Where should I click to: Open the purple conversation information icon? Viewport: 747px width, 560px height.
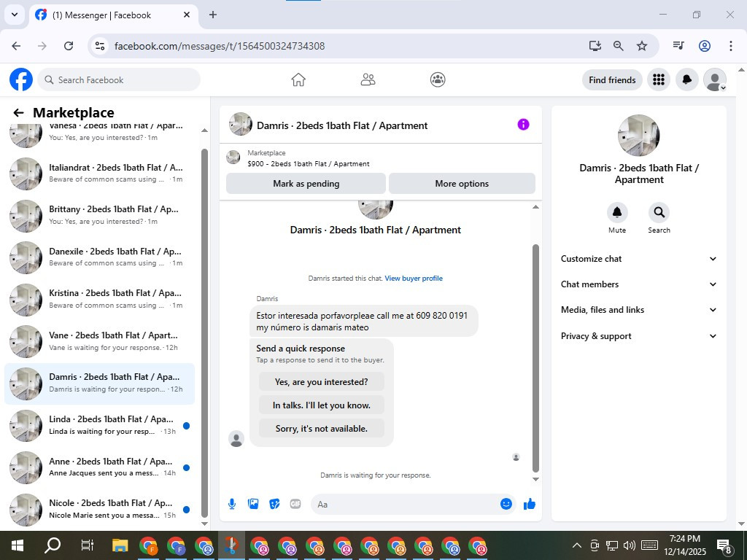(523, 125)
